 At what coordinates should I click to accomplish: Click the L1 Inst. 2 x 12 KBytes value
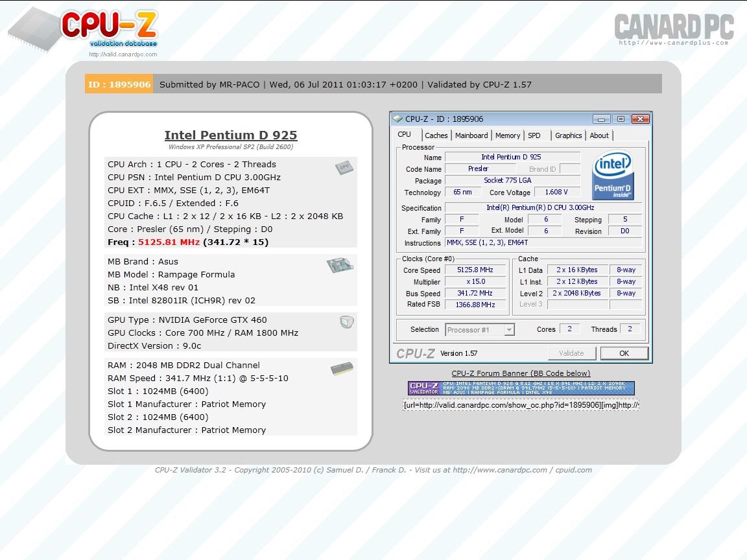point(577,282)
